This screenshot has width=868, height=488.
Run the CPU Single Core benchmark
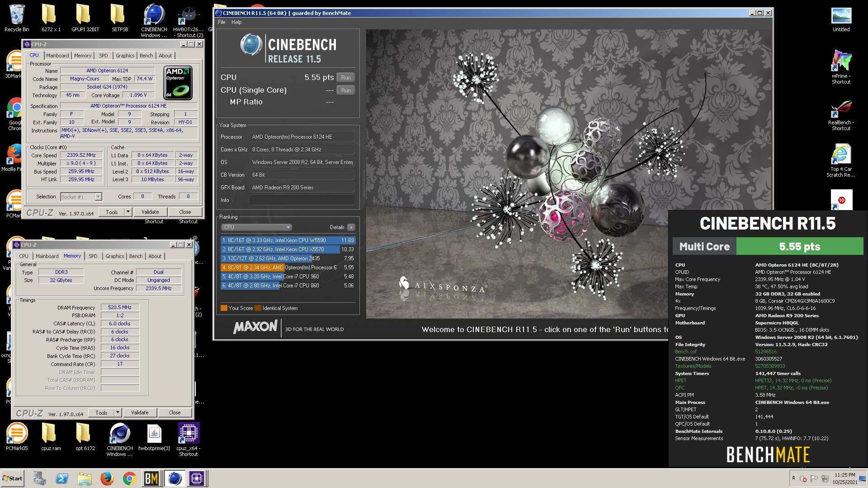[346, 90]
